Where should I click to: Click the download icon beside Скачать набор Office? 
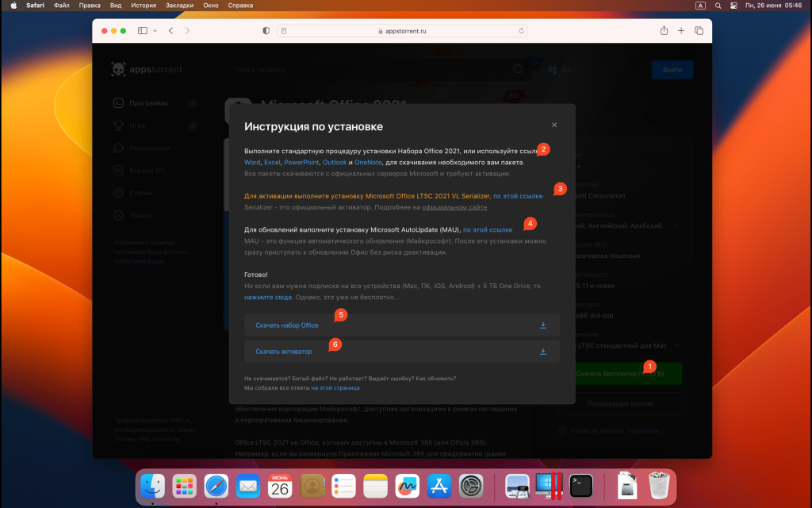click(543, 326)
